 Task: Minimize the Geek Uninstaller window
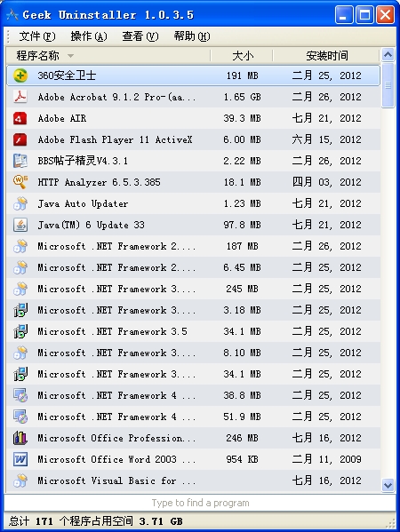tap(344, 15)
